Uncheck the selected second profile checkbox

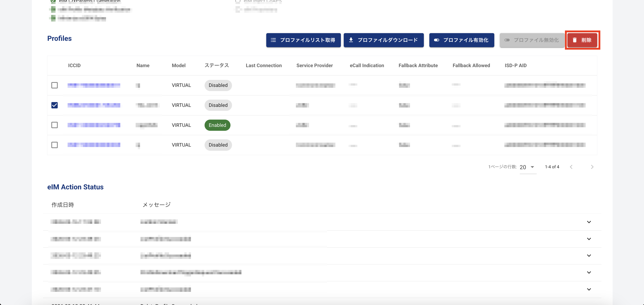54,105
